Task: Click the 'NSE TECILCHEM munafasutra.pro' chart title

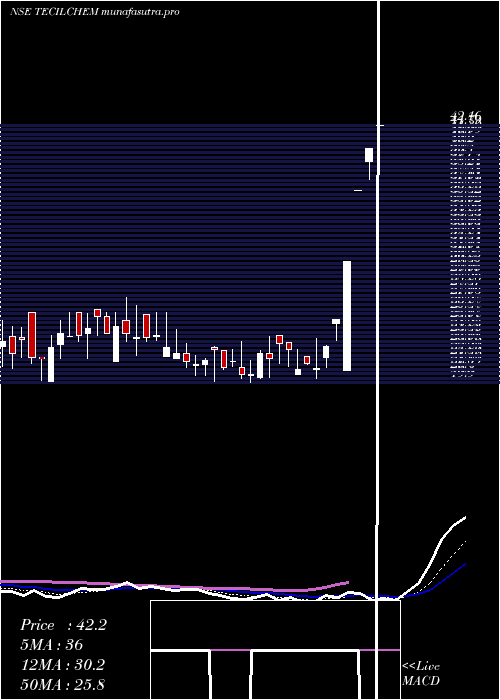Action: [x=95, y=12]
